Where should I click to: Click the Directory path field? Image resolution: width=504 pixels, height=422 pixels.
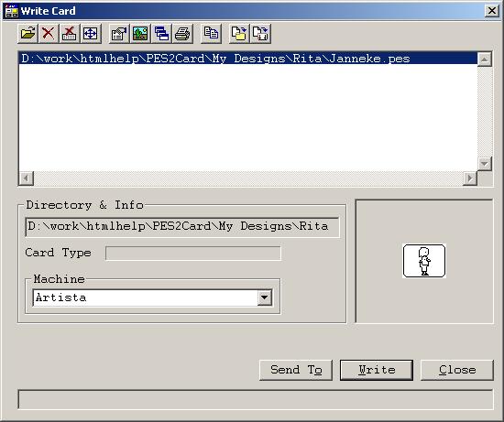pyautogui.click(x=182, y=227)
